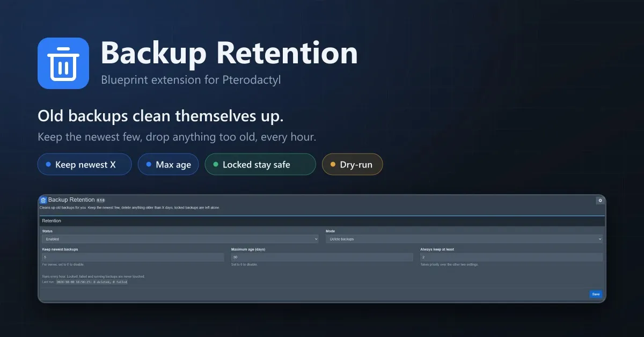
Task: Click "Takes priority over the other two settings." hint
Action: 449,265
